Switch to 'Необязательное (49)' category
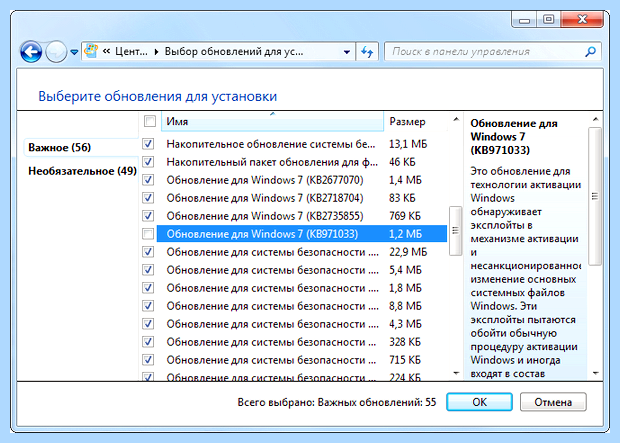The image size is (620, 443). coord(82,171)
